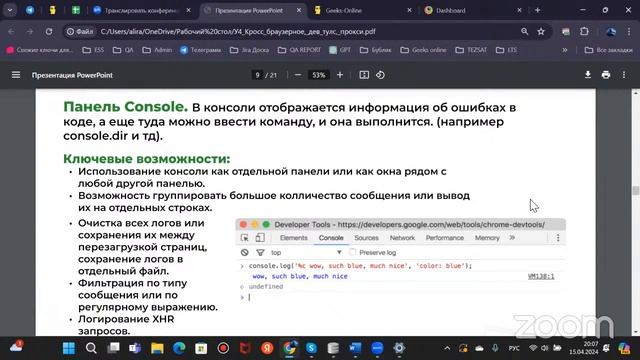Open a new browser tab
640x360 pixels.
point(538,11)
